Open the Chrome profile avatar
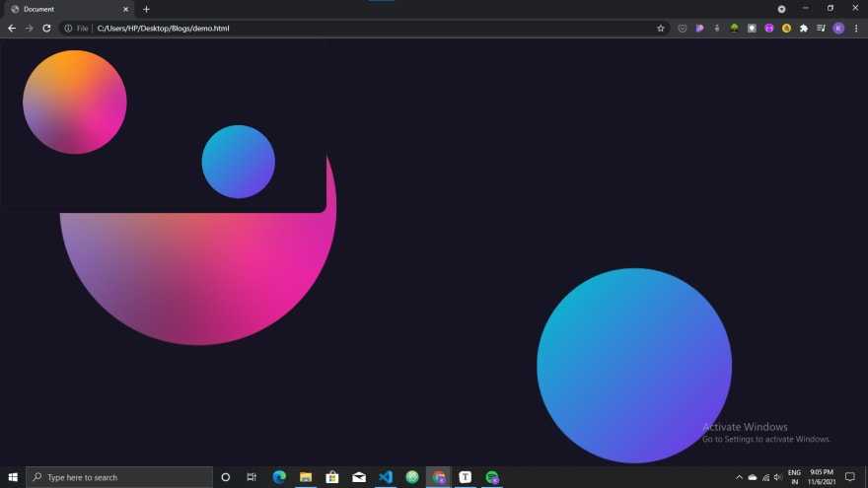 point(838,29)
